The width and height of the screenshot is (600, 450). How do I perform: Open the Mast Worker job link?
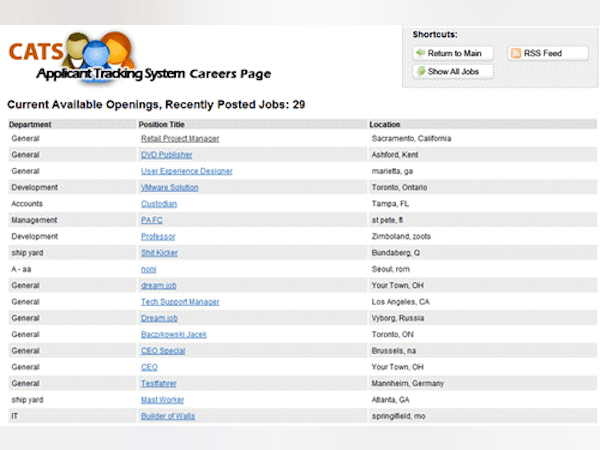tap(162, 400)
